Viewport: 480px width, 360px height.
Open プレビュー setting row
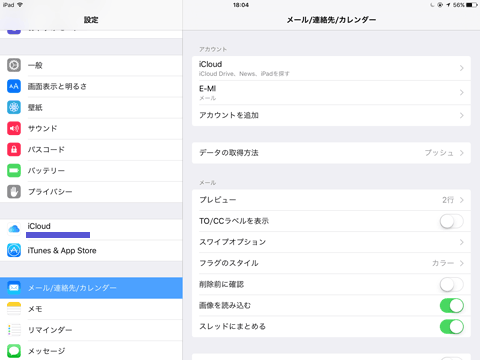click(x=331, y=200)
